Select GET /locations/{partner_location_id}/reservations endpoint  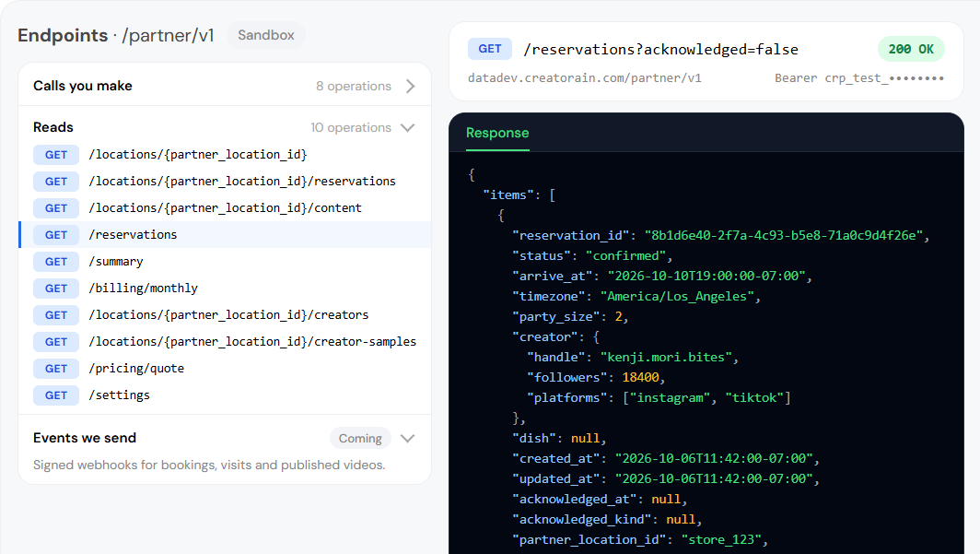tap(225, 182)
